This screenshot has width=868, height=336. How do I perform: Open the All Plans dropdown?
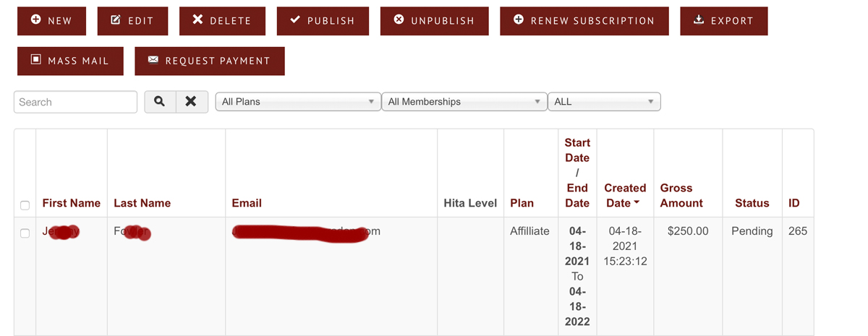coord(298,102)
